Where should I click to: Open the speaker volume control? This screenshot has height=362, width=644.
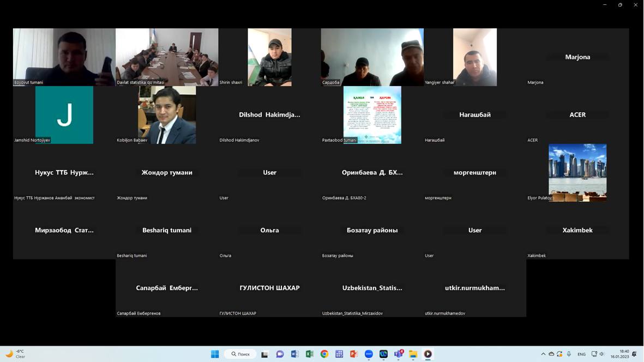[602, 354]
